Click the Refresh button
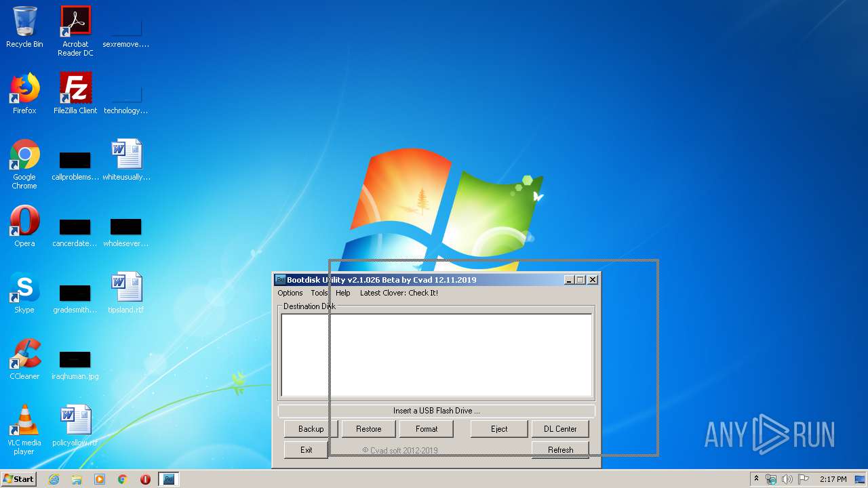Image resolution: width=868 pixels, height=488 pixels. [x=560, y=449]
